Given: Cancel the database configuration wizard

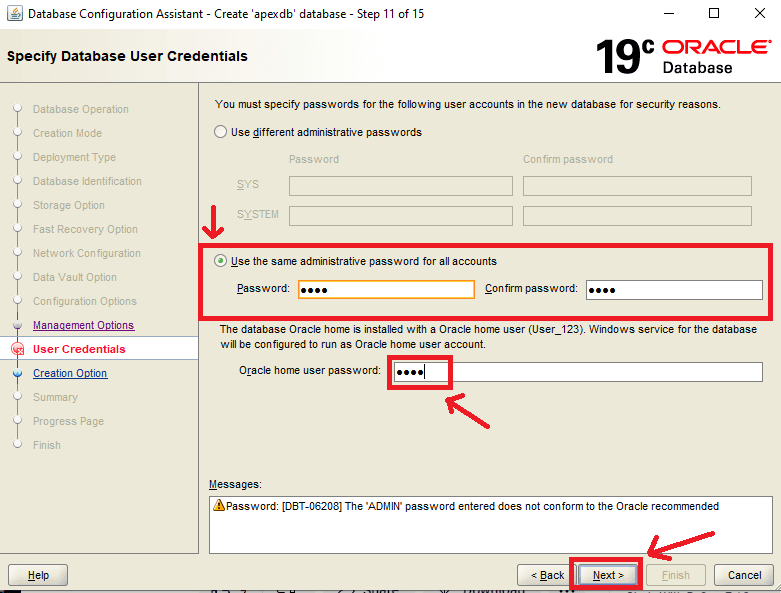Looking at the screenshot, I should [x=744, y=575].
